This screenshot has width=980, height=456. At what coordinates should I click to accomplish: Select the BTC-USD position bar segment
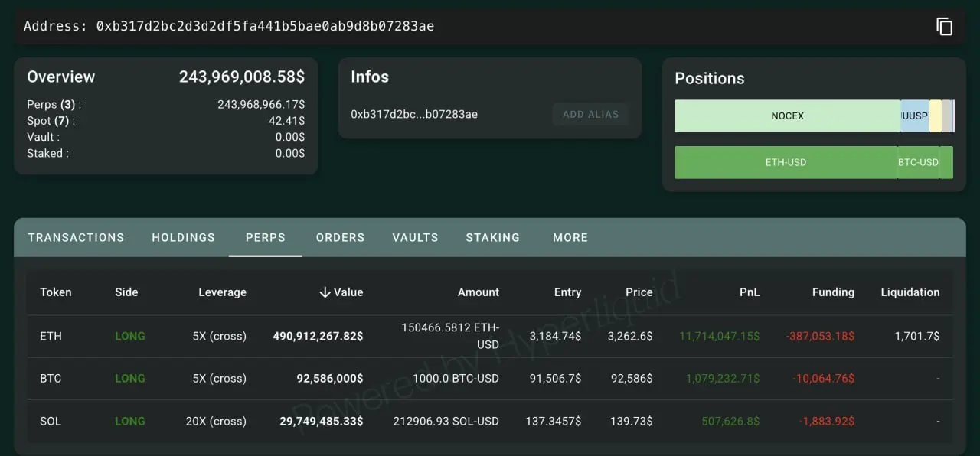click(918, 162)
